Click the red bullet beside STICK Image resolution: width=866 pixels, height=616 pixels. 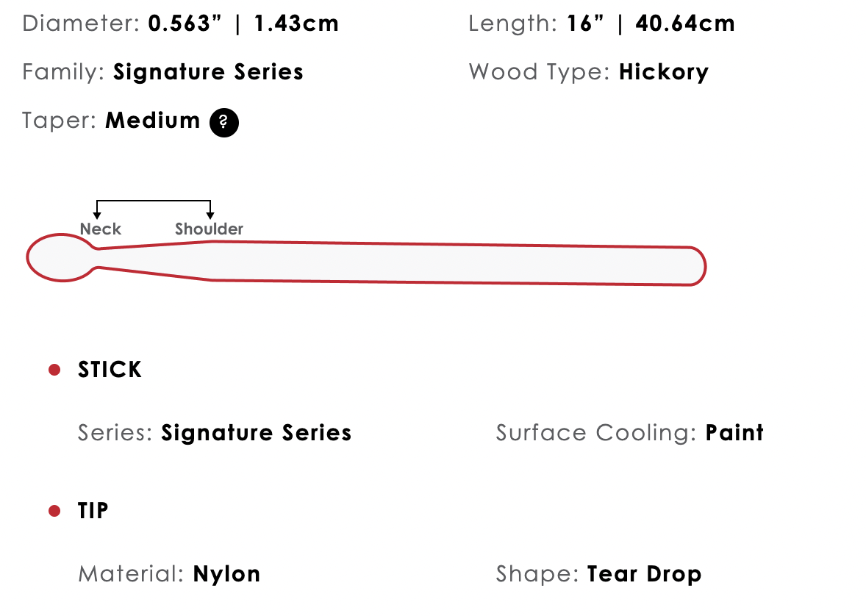[54, 370]
